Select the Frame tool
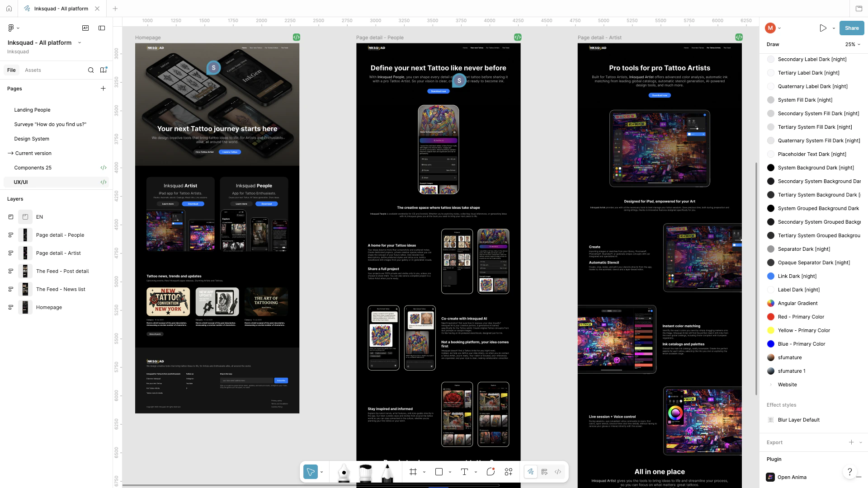Screen dimensions: 868x488 pyautogui.click(x=413, y=472)
